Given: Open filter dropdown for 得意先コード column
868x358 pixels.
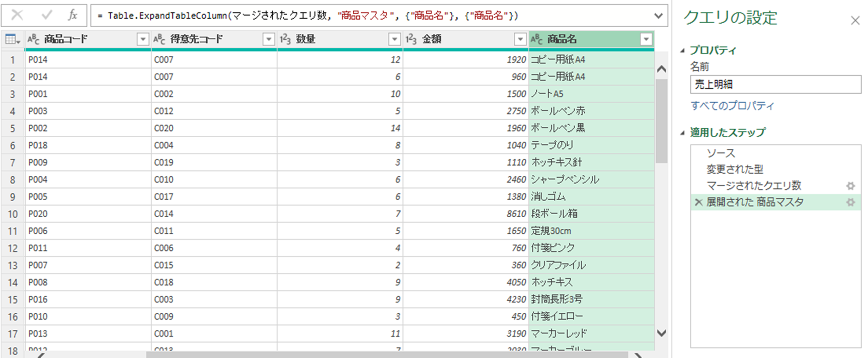Looking at the screenshot, I should [x=269, y=39].
